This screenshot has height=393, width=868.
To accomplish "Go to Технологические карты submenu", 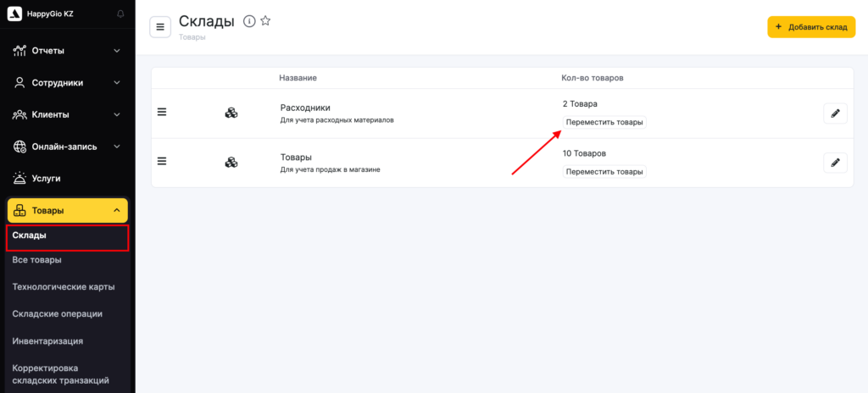I will (x=64, y=287).
